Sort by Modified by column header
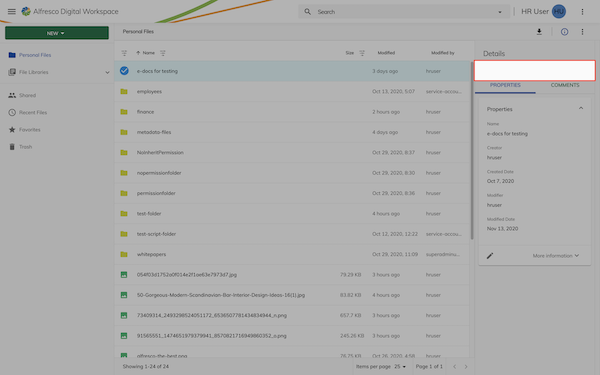 443,53
